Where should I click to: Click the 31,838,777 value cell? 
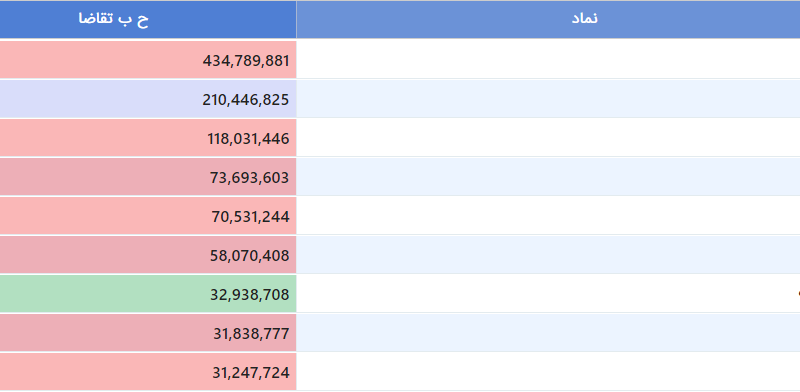point(148,333)
